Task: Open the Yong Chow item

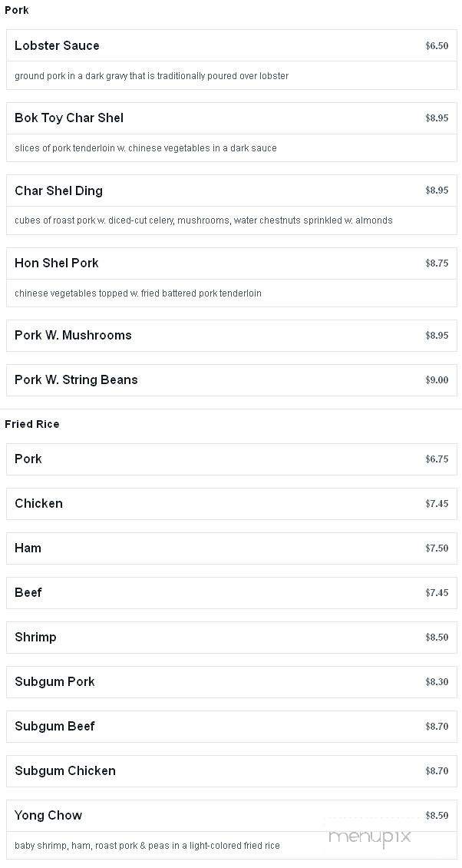Action: [x=232, y=830]
